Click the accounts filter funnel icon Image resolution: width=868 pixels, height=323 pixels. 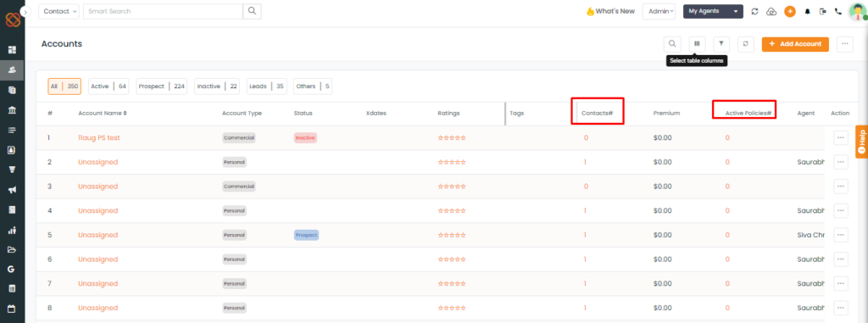click(721, 44)
